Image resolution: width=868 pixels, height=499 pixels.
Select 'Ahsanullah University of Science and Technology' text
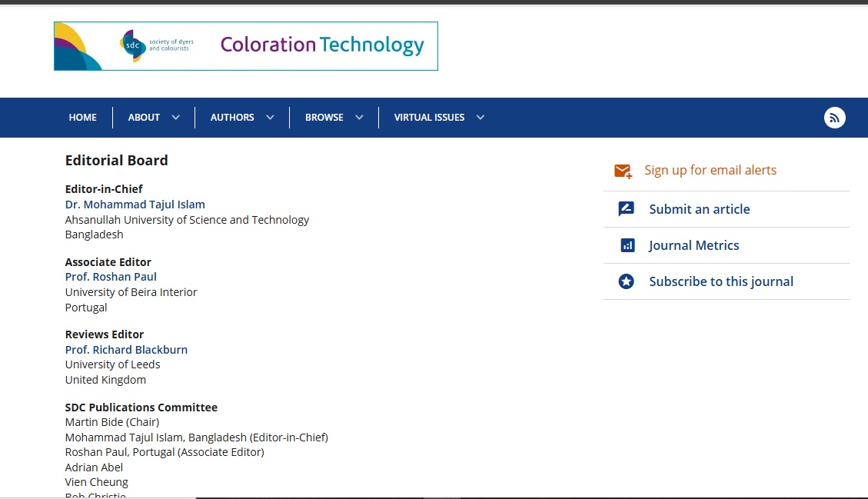coord(187,220)
